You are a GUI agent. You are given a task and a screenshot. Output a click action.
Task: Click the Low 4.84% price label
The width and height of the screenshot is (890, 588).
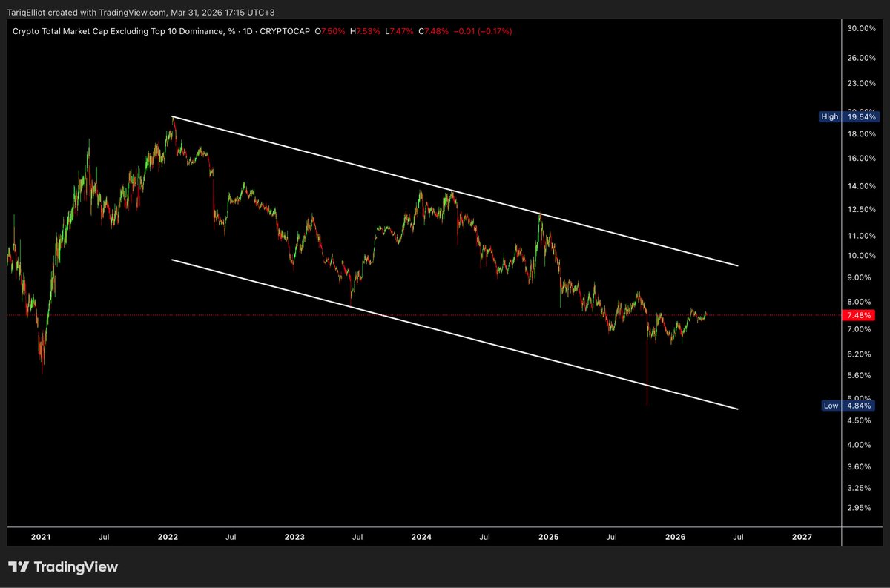click(x=848, y=406)
